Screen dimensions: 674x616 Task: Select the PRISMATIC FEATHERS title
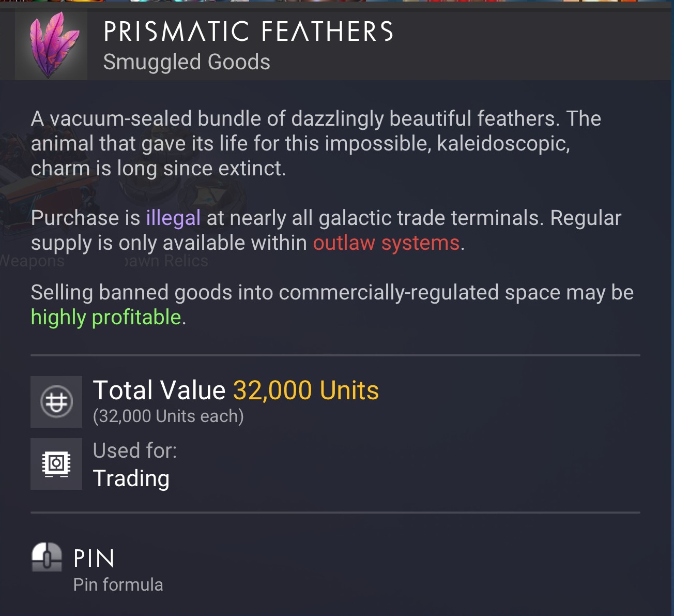[x=248, y=32]
